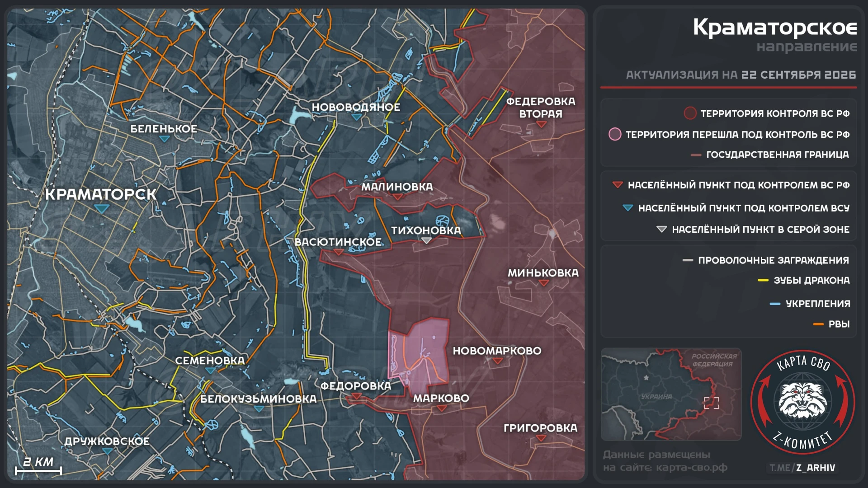Screen dimensions: 868x488
Task: Open the T.ME/Z_ARHIV link
Action: (802, 468)
